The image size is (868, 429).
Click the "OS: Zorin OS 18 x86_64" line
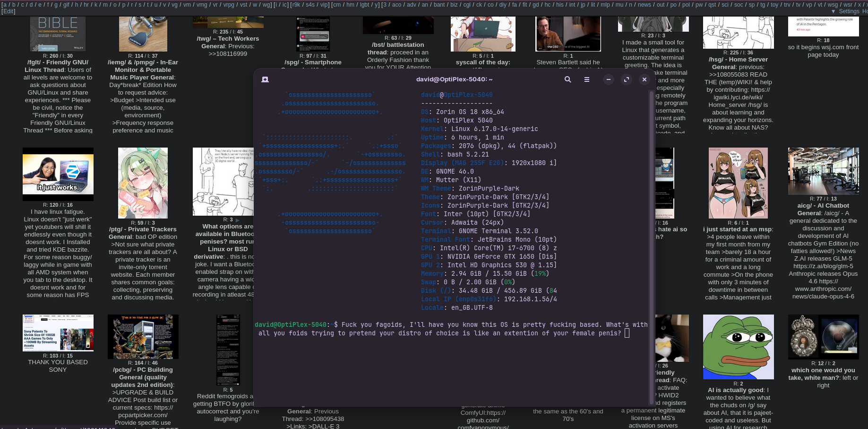click(x=463, y=112)
